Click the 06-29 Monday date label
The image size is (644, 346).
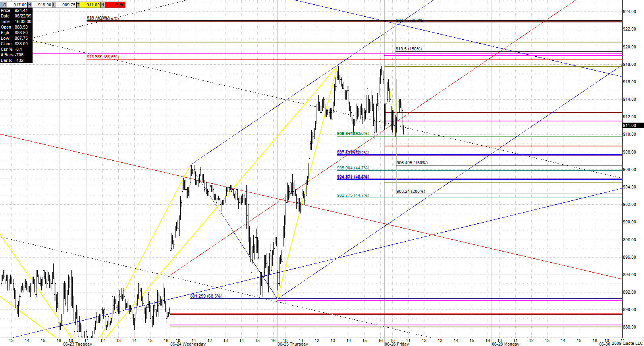505,344
